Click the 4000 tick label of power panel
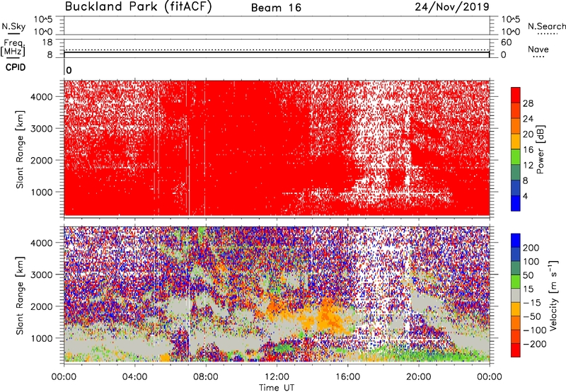 pyautogui.click(x=41, y=97)
